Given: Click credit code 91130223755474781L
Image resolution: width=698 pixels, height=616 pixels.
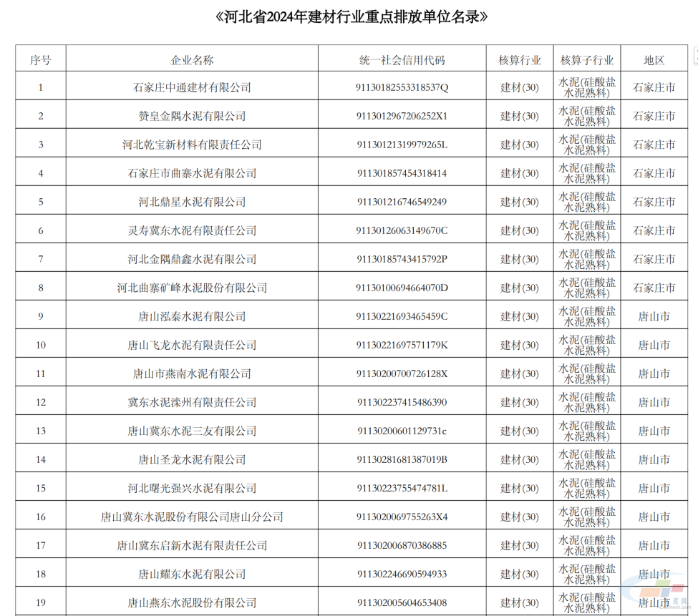Looking at the screenshot, I should pyautogui.click(x=402, y=489).
